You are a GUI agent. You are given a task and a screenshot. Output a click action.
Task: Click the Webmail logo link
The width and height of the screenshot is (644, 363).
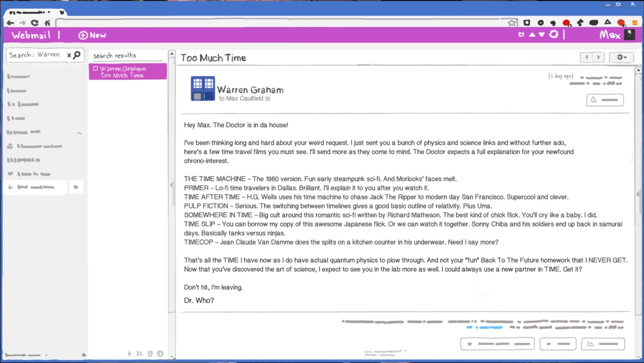point(31,35)
